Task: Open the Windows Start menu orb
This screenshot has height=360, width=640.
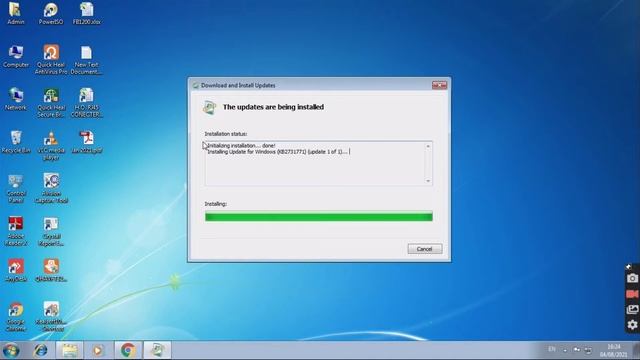Action: point(11,351)
